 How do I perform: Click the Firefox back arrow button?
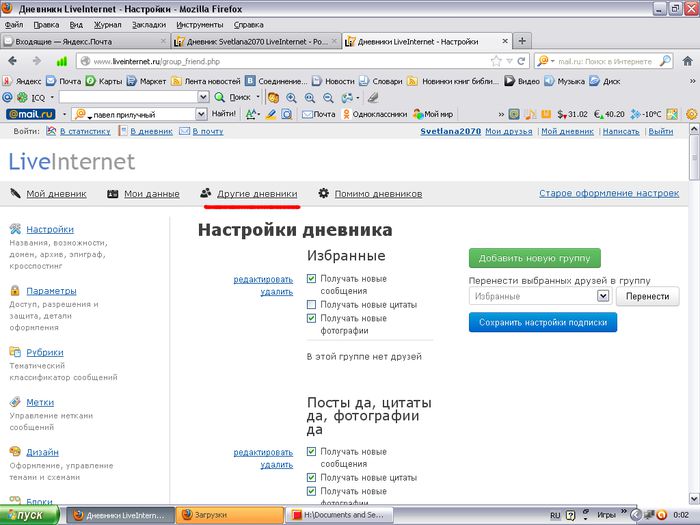(x=17, y=61)
